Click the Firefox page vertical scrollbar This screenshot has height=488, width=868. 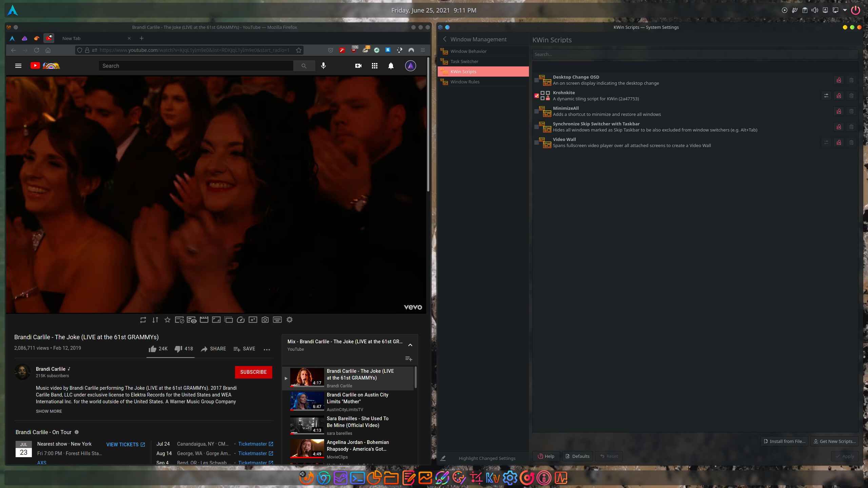(x=428, y=125)
